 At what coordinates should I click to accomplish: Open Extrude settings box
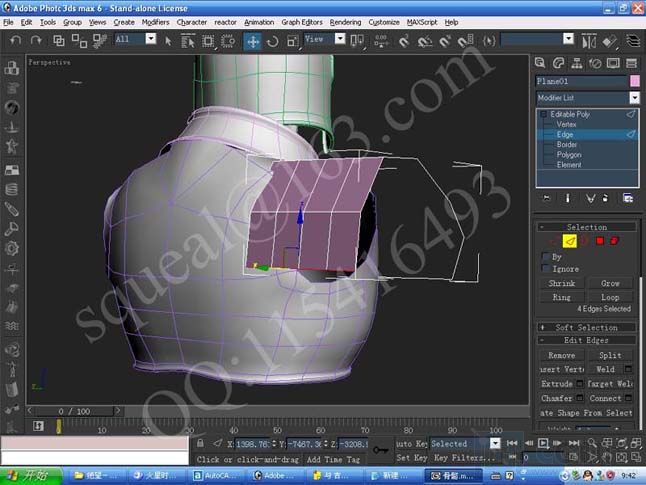[x=579, y=384]
